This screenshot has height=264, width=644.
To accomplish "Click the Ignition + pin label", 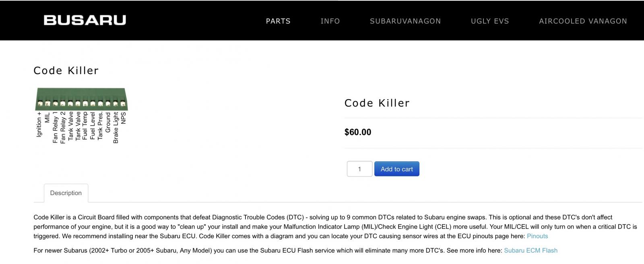I will [39, 125].
